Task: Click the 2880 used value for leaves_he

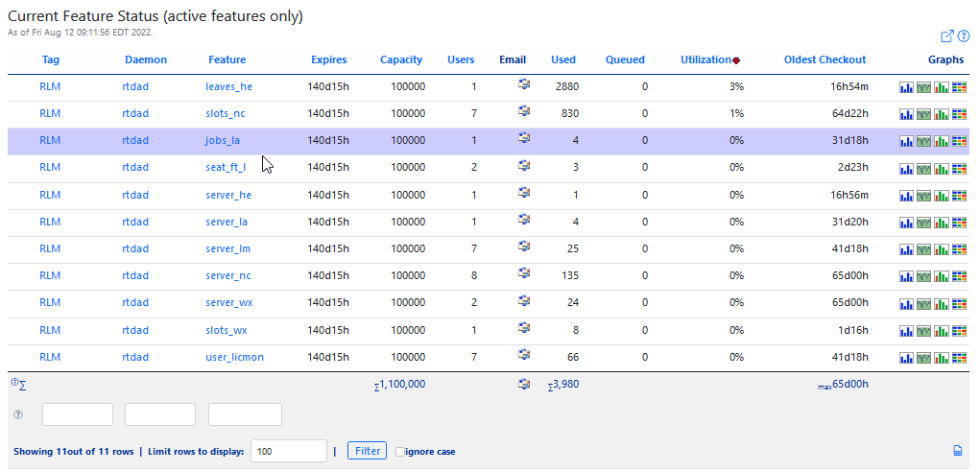Action: 567,87
